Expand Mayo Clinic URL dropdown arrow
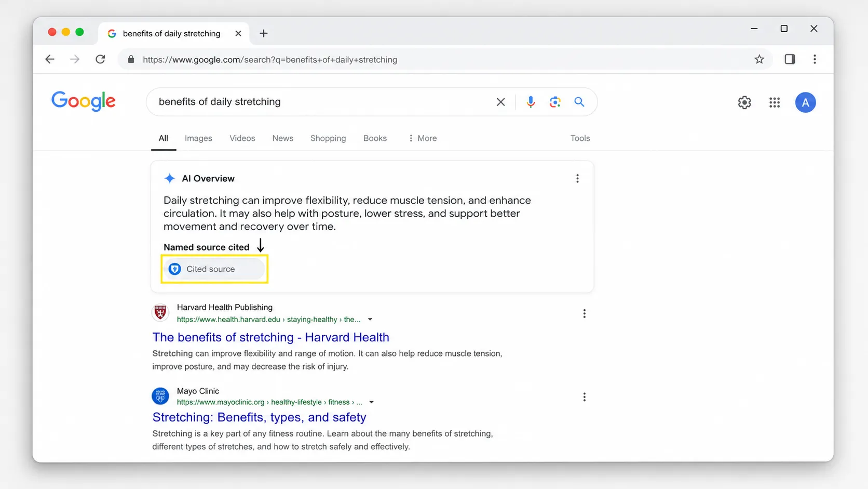The image size is (868, 489). [x=371, y=402]
